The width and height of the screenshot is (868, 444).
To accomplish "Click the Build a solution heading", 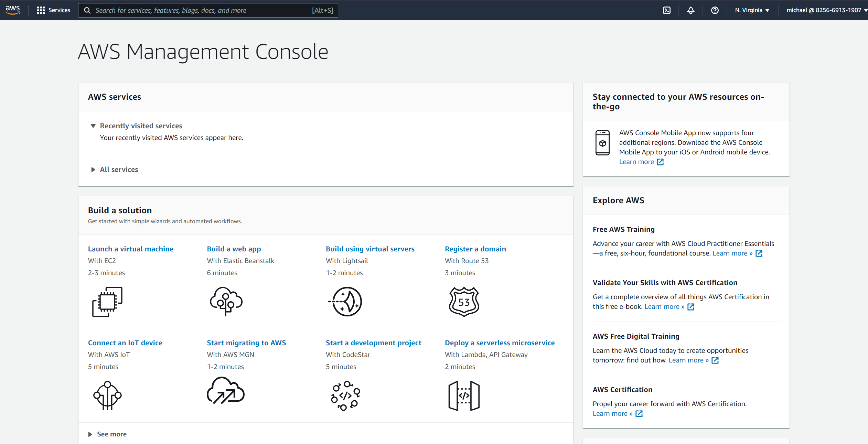I will click(120, 210).
